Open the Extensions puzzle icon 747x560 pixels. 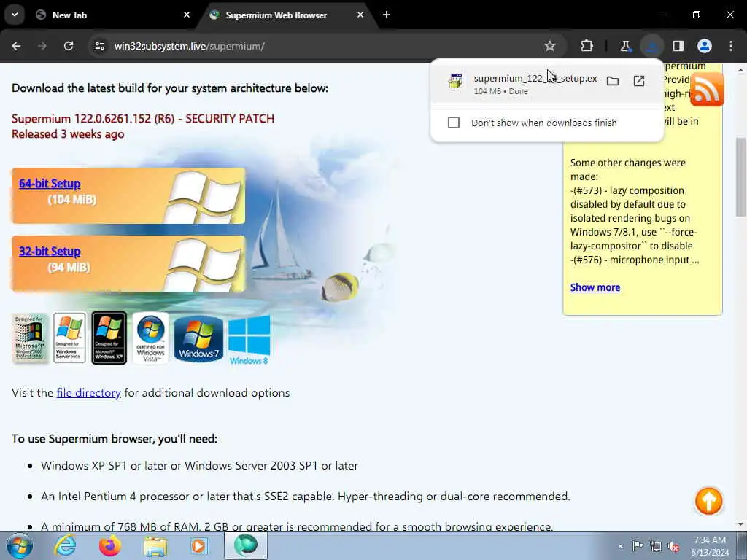[x=587, y=46]
